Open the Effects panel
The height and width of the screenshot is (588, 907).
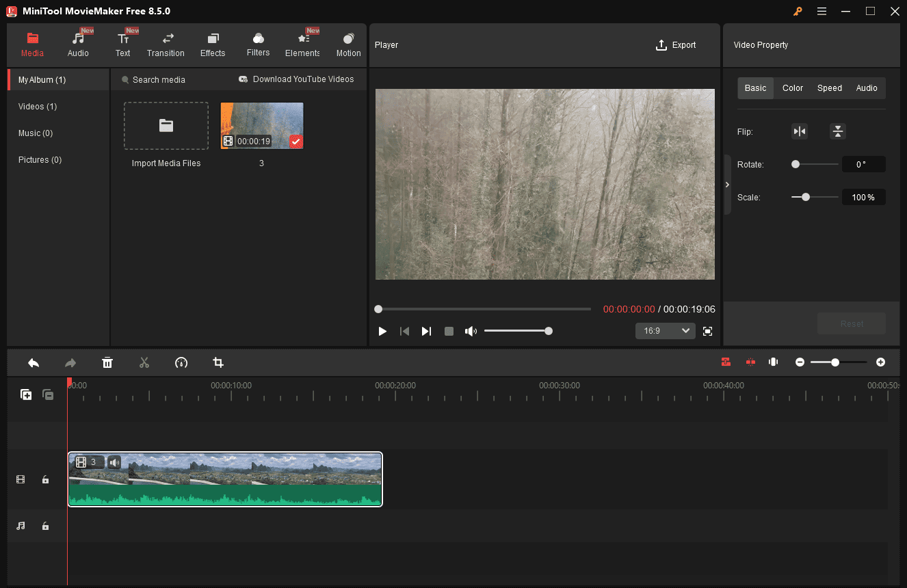click(x=212, y=43)
